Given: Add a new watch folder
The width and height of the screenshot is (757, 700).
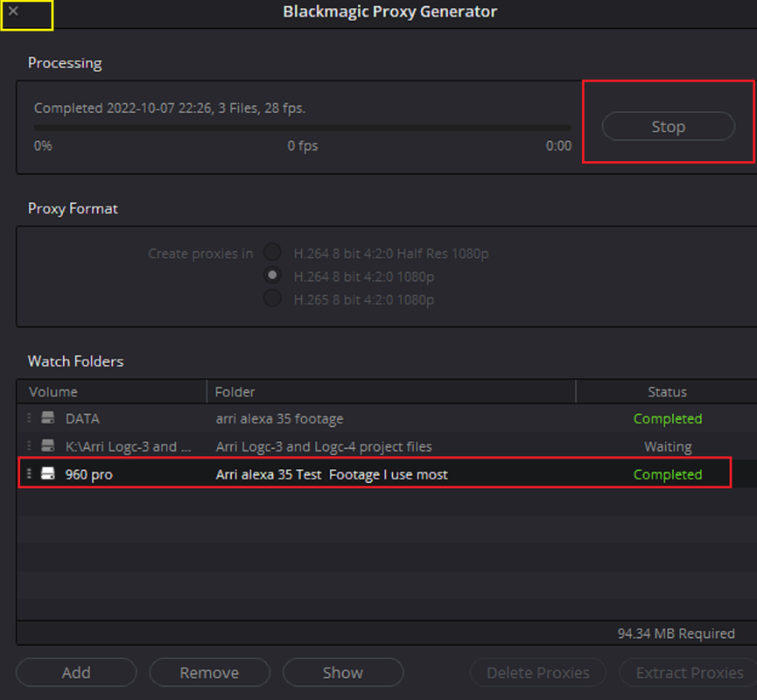Looking at the screenshot, I should [x=76, y=672].
